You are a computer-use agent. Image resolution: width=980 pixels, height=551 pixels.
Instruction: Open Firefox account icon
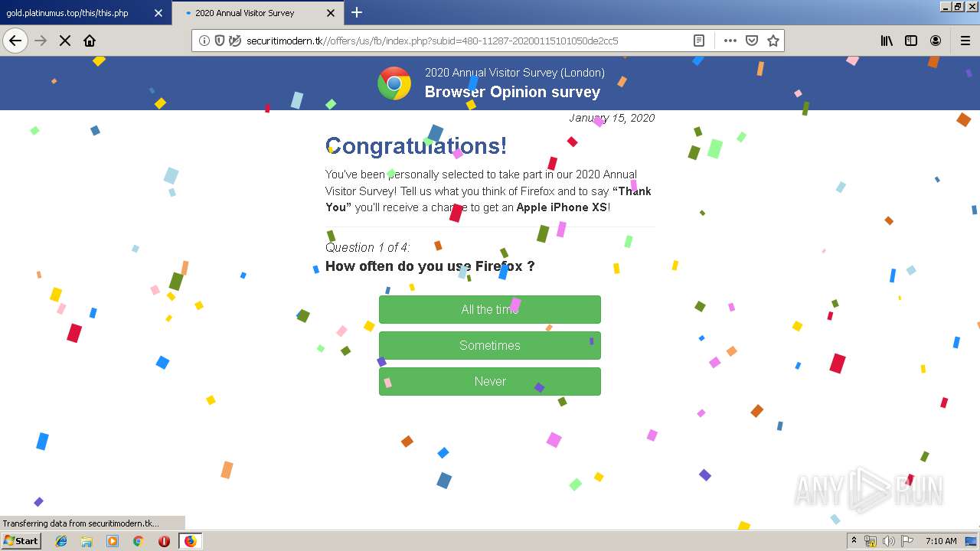(936, 41)
